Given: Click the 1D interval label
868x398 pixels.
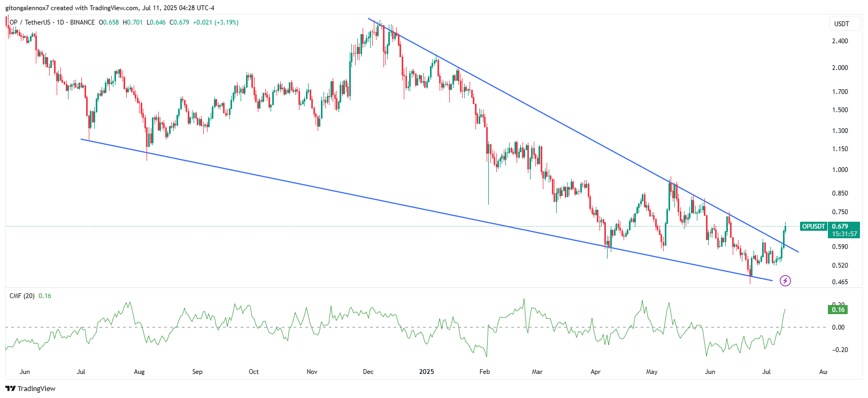Looking at the screenshot, I should 60,22.
